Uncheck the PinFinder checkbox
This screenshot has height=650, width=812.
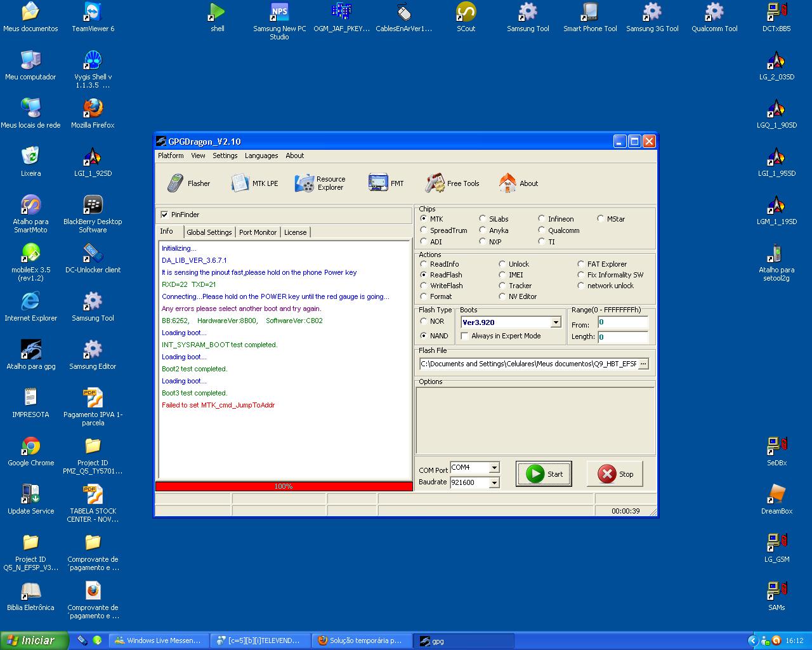click(165, 215)
